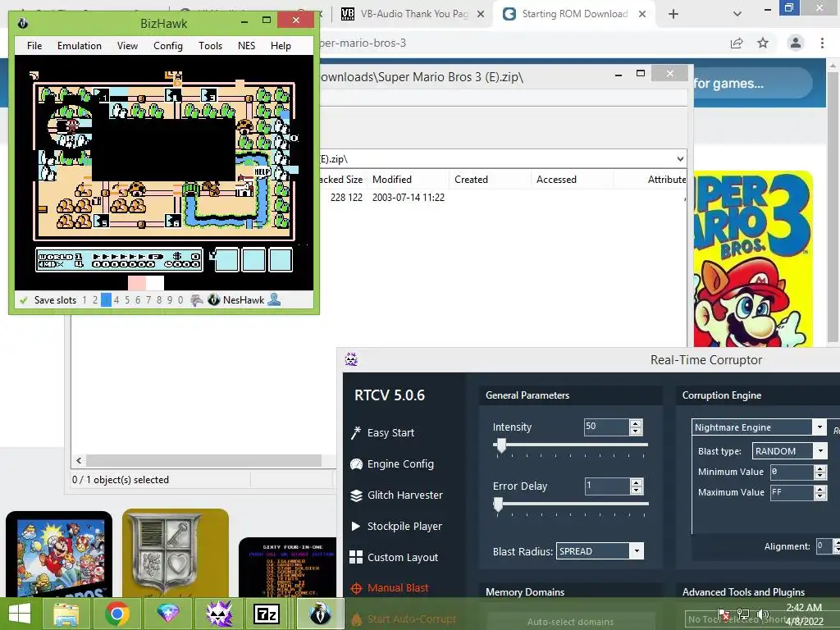Select save slot 5 in BizHawk
The height and width of the screenshot is (630, 840).
pos(127,300)
